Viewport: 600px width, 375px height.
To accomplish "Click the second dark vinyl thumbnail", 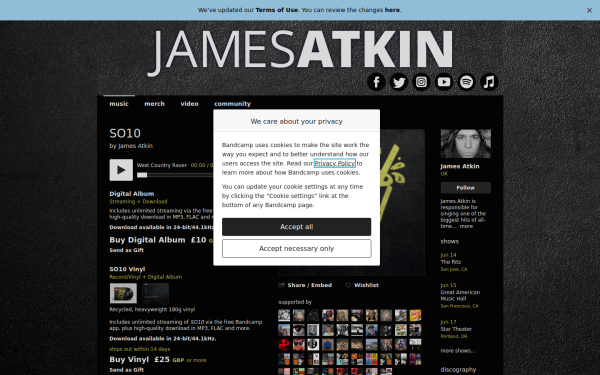I will (155, 293).
